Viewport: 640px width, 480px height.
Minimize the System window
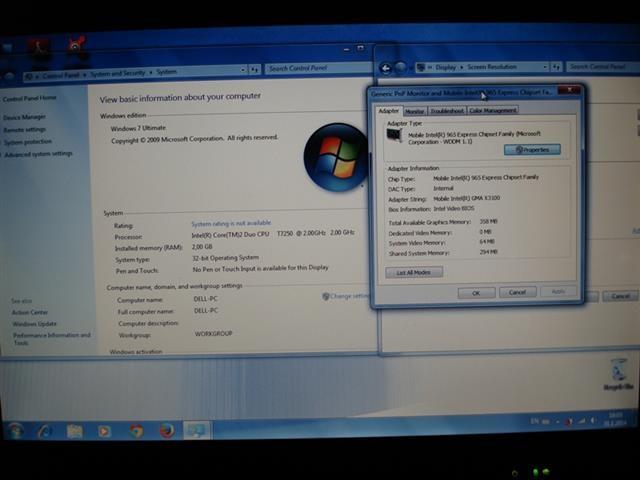[x=347, y=49]
